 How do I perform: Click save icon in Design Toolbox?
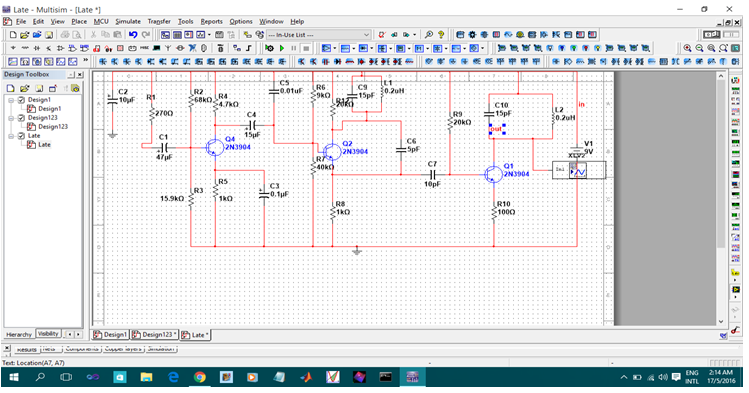(x=39, y=89)
